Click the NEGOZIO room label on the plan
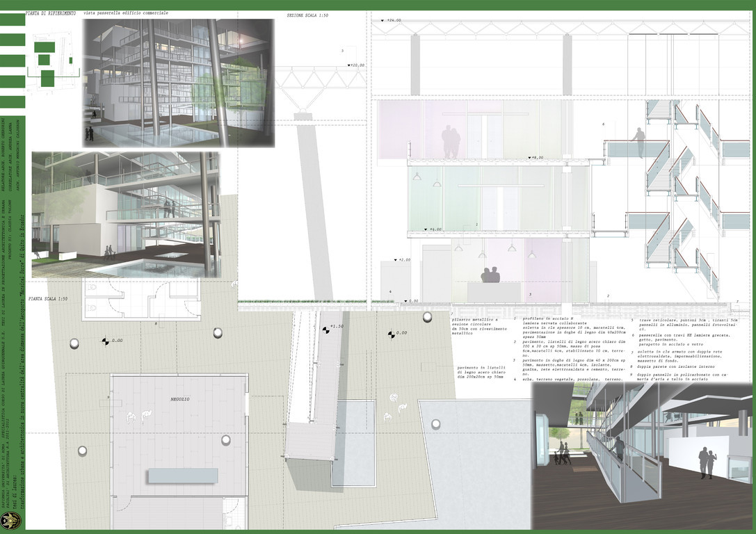756x534 pixels. 181,400
